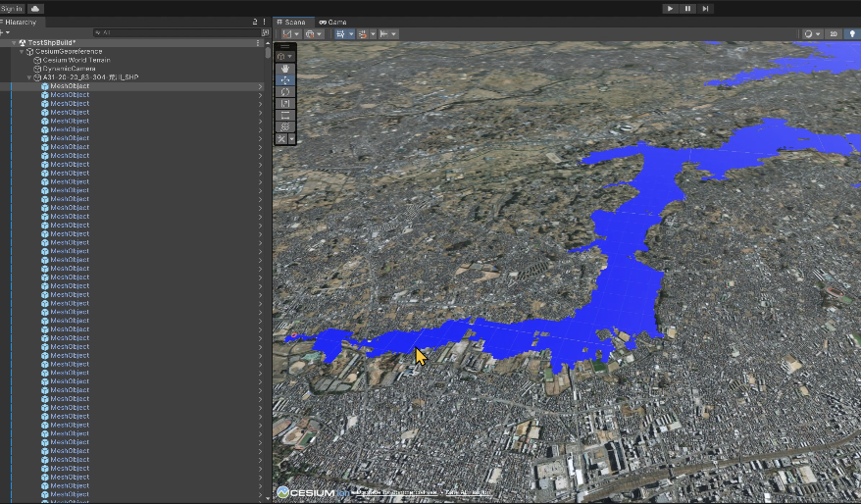
Task: Toggle scene lighting bulb icon
Action: coord(851,33)
